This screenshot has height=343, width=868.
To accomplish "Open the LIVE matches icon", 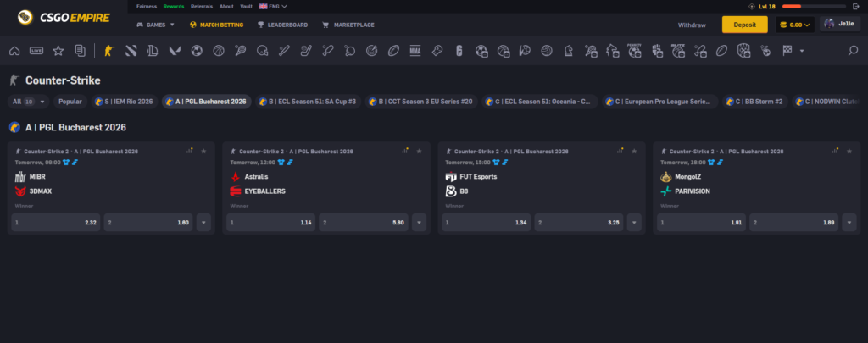I will point(36,51).
